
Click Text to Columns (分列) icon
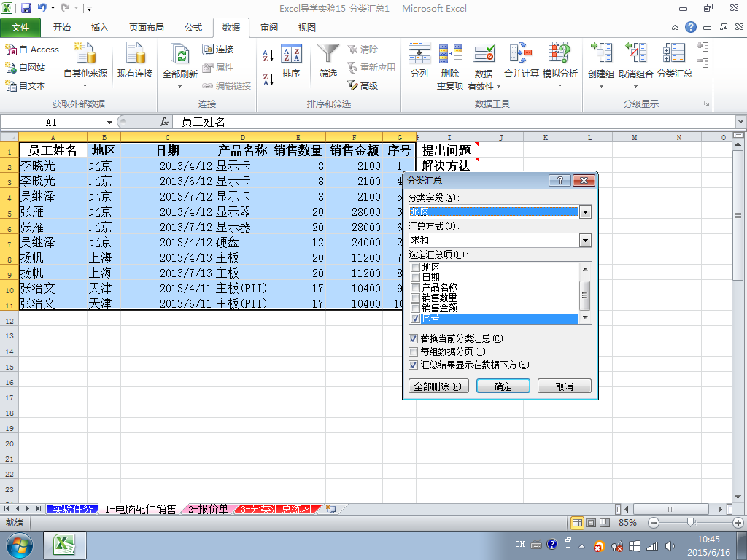point(419,61)
